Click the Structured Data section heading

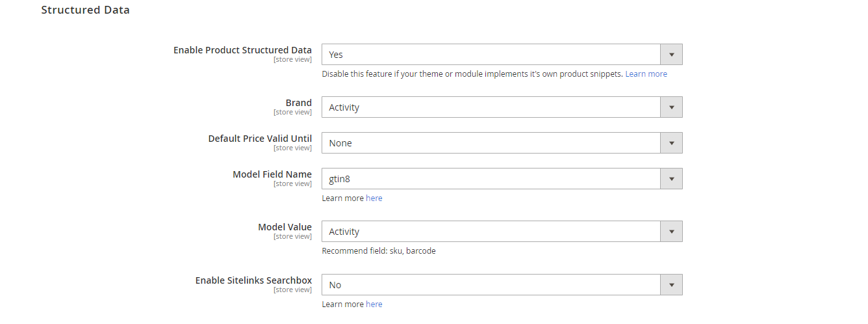85,10
